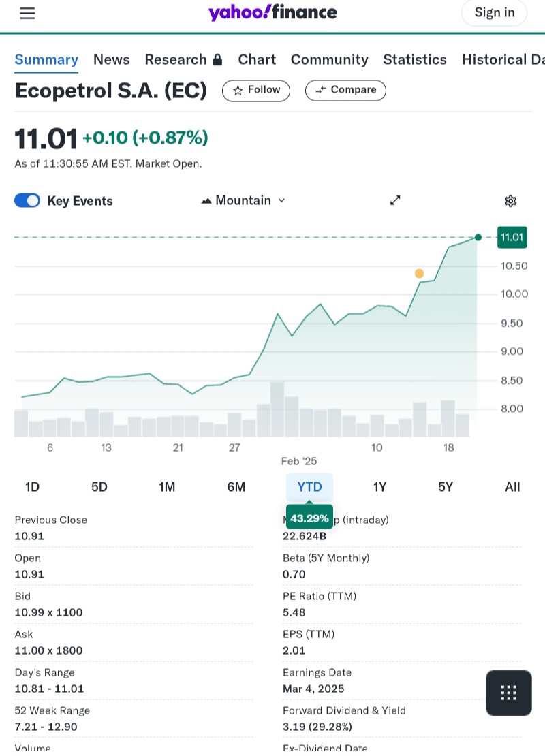
Task: Select the 5Y time range
Action: click(x=446, y=487)
